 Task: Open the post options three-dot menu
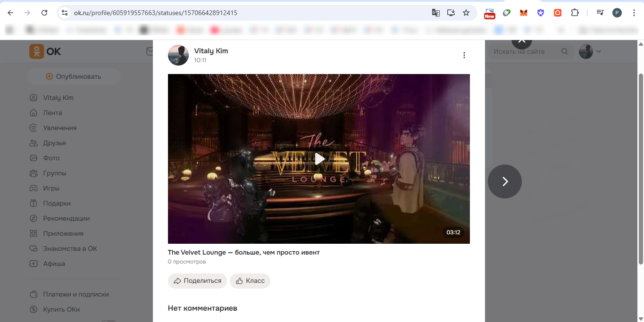point(464,55)
